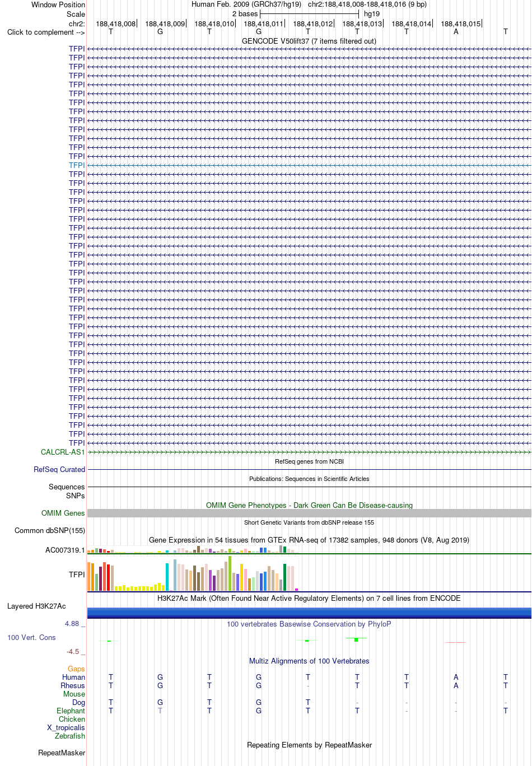Click the Scale track label
The width and height of the screenshot is (532, 766).
[x=76, y=14]
